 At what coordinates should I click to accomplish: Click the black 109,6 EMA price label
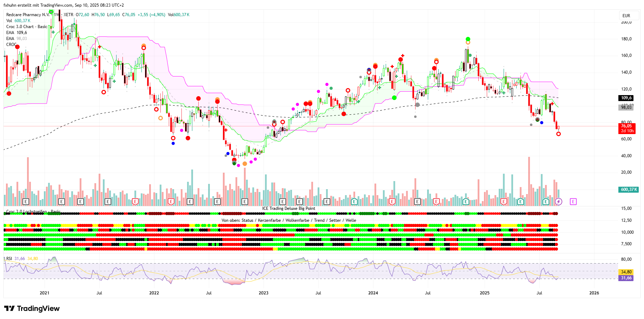(626, 98)
